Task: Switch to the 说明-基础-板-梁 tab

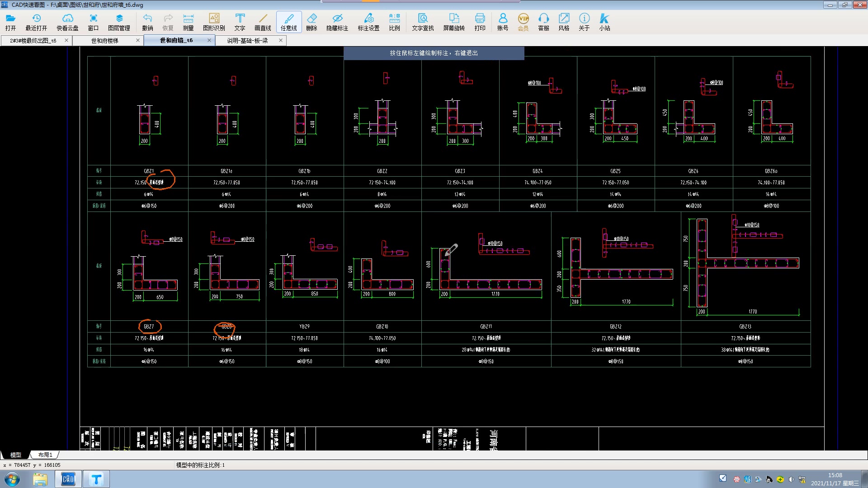Action: (x=247, y=41)
